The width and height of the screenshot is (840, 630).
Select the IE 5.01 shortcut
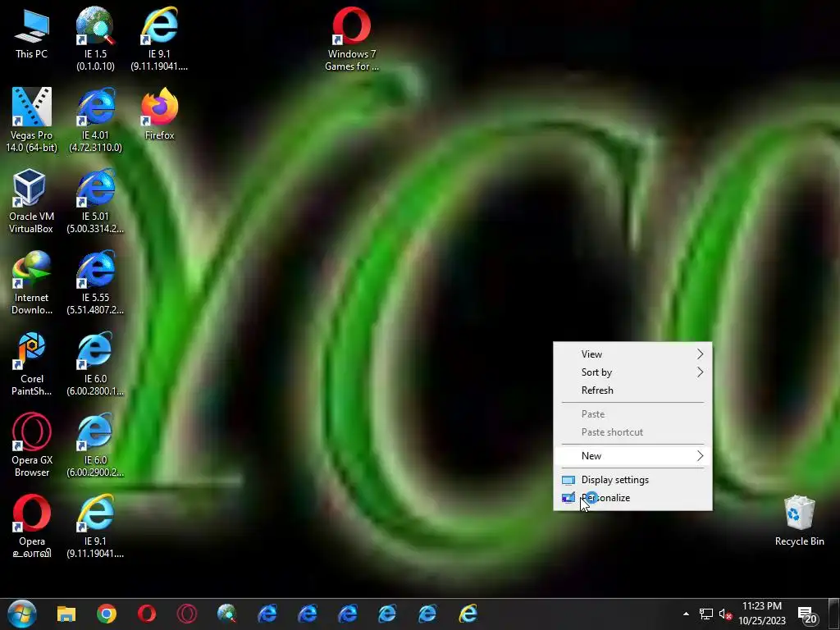click(x=95, y=202)
